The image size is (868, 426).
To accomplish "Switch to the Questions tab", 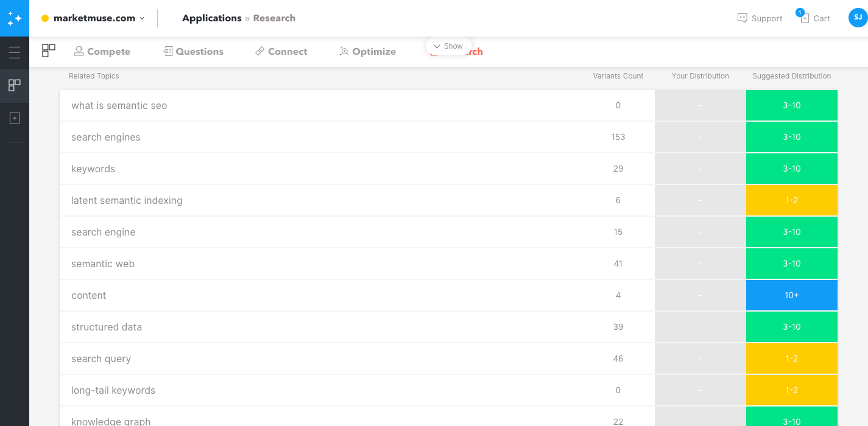I will pos(193,52).
